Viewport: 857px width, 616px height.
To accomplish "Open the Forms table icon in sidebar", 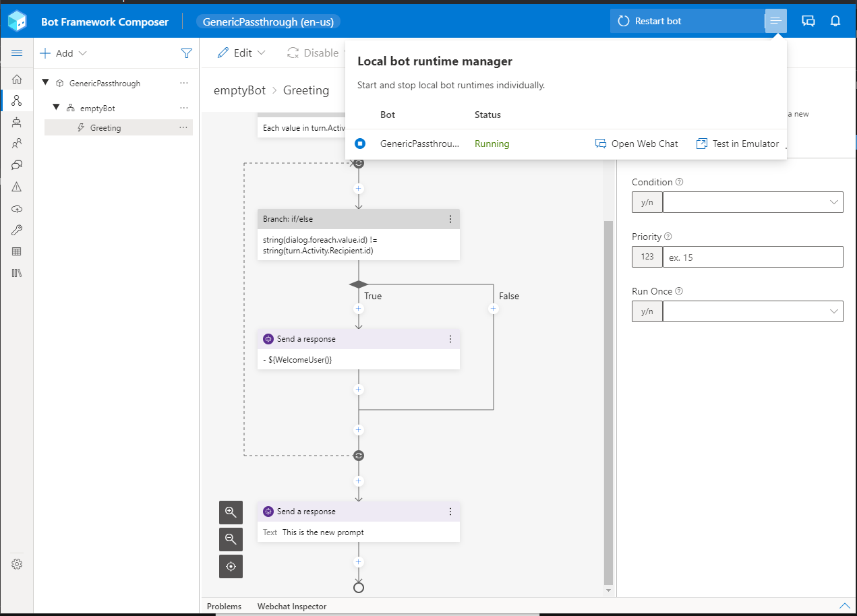I will (x=17, y=251).
